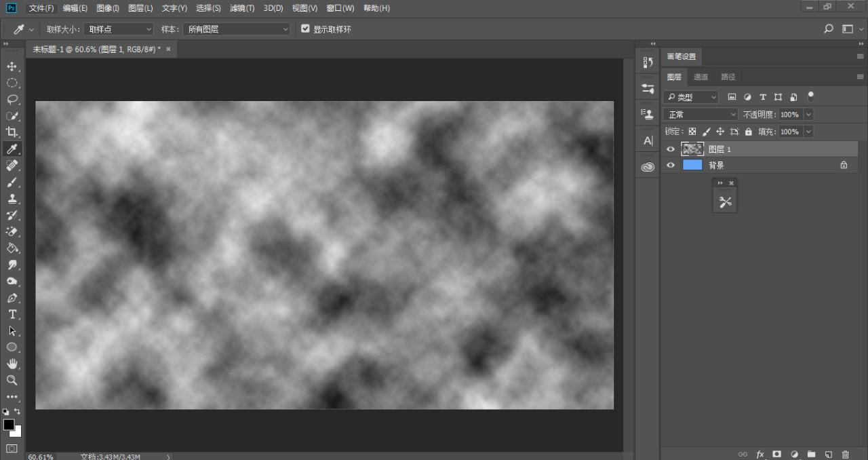The width and height of the screenshot is (868, 460).
Task: Open the 取样大小 dropdown
Action: tap(119, 29)
